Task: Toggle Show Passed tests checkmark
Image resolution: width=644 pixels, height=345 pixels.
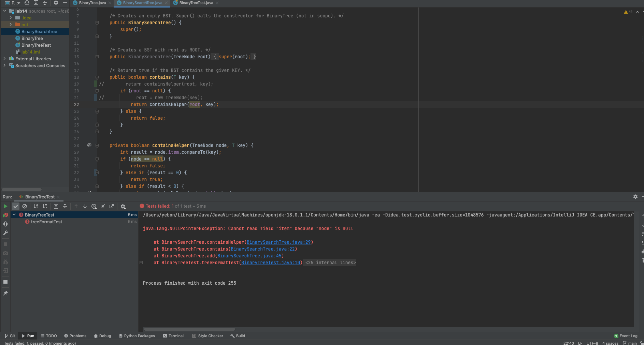Action: click(16, 206)
